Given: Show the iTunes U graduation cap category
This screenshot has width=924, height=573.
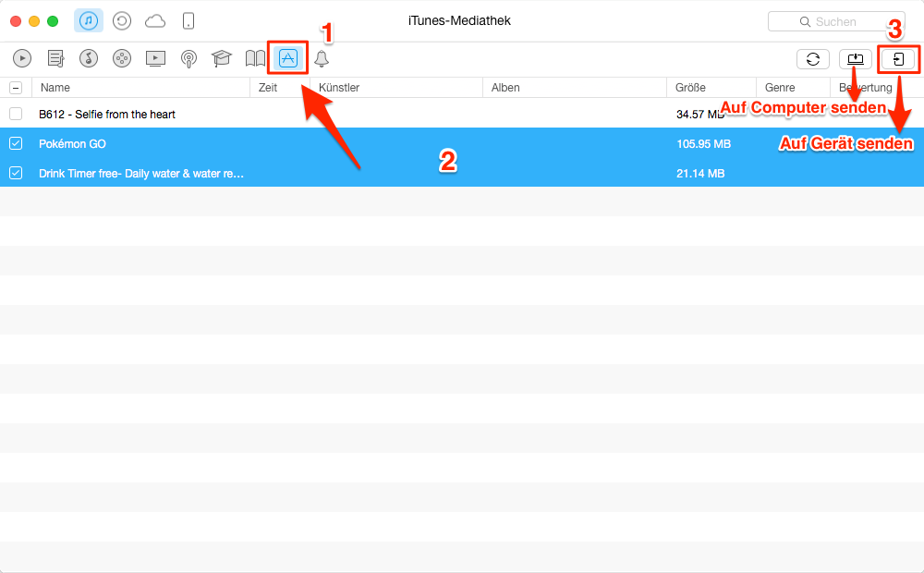Looking at the screenshot, I should tap(222, 58).
